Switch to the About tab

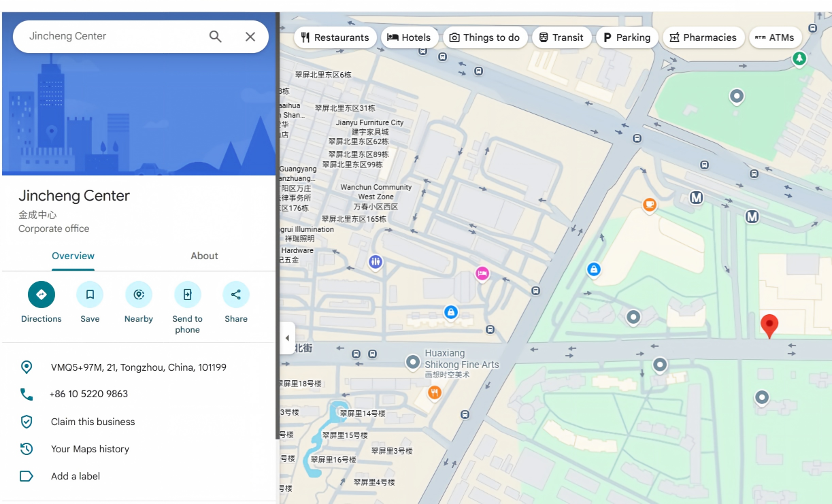click(x=204, y=256)
